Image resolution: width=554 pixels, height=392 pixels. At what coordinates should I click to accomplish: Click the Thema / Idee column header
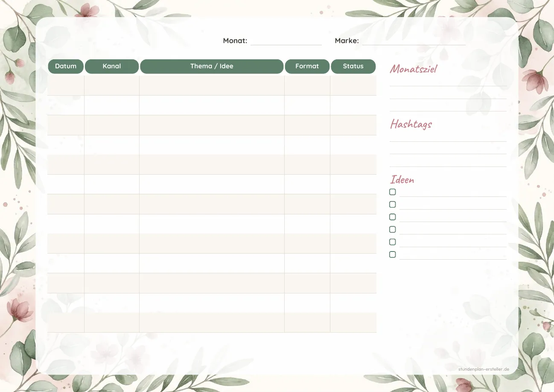212,66
